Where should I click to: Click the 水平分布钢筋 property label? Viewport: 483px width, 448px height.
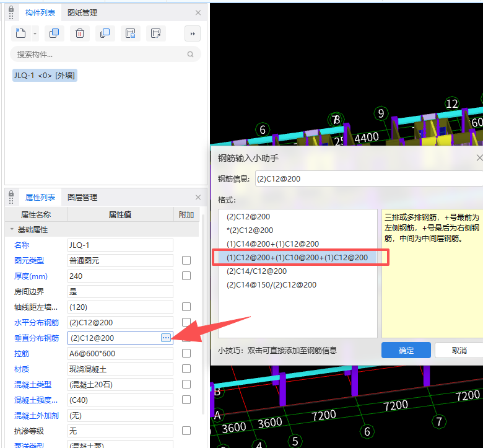coord(37,322)
